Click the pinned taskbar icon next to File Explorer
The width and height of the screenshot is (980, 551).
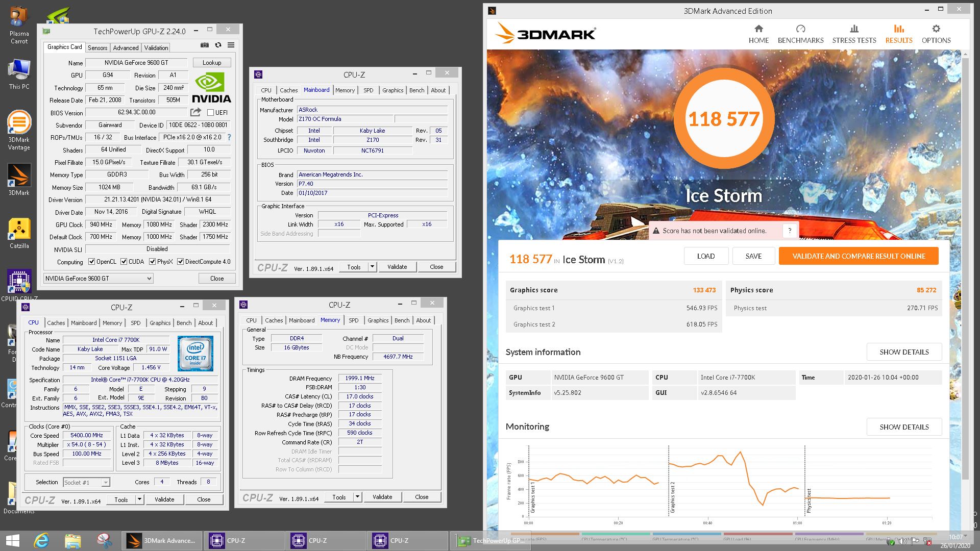coord(104,541)
